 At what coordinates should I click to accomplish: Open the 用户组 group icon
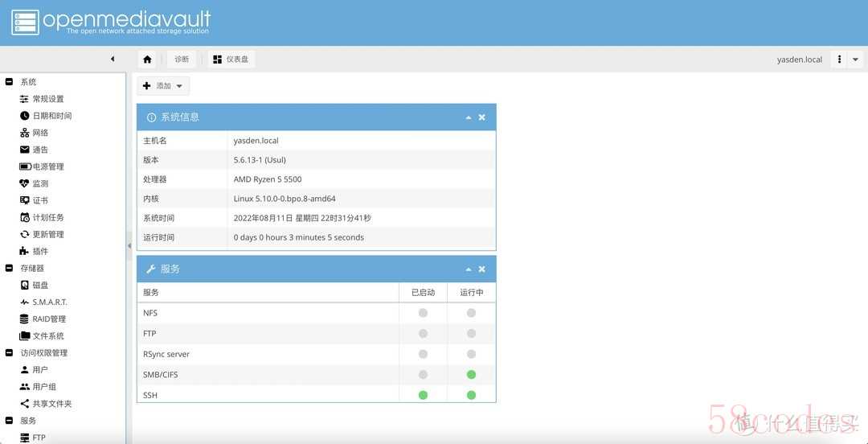[24, 387]
